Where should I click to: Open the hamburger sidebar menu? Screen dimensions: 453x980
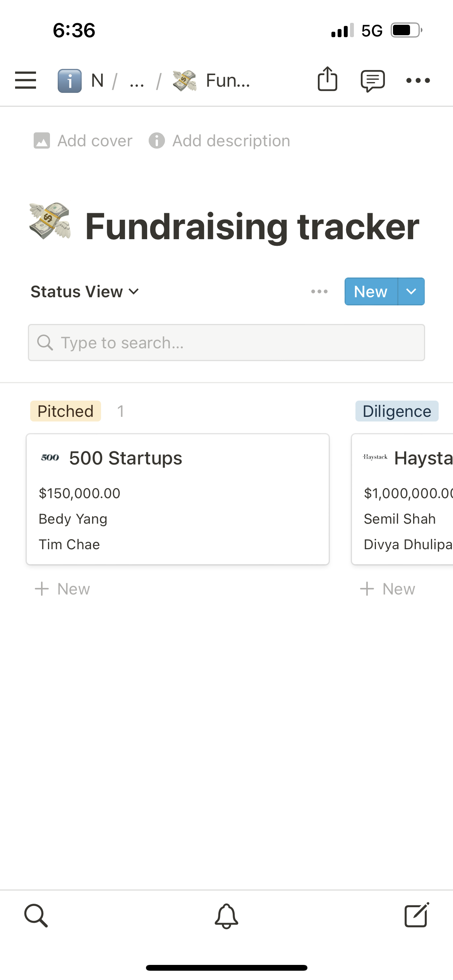26,81
